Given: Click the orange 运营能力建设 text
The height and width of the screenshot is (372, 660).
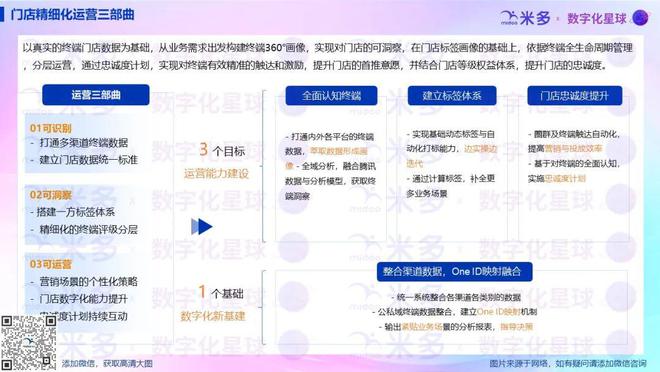Looking at the screenshot, I should point(216,173).
